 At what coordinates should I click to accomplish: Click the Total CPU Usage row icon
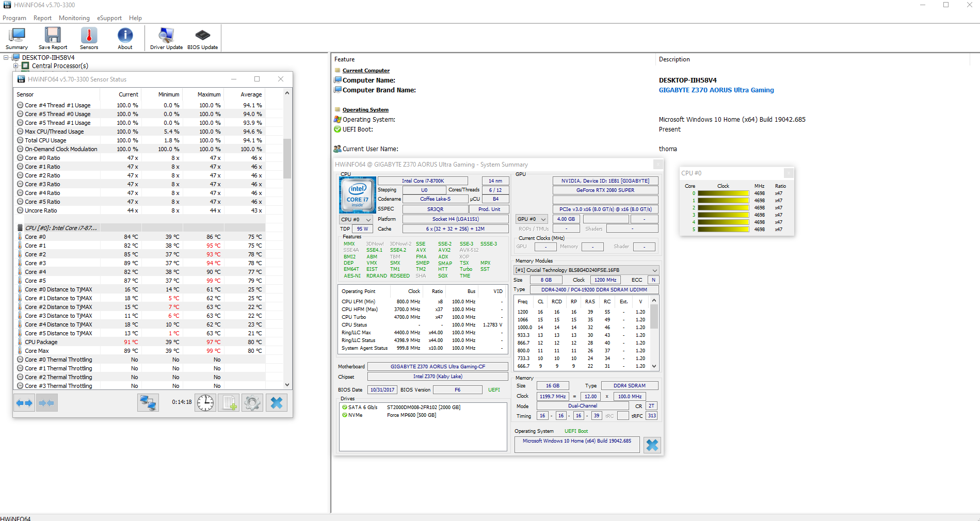click(20, 140)
